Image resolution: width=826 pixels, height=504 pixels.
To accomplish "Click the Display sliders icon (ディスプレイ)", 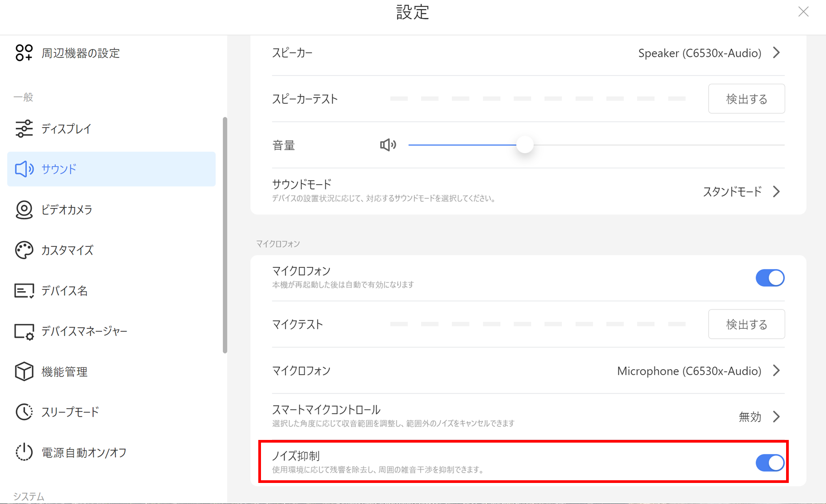I will click(x=24, y=129).
